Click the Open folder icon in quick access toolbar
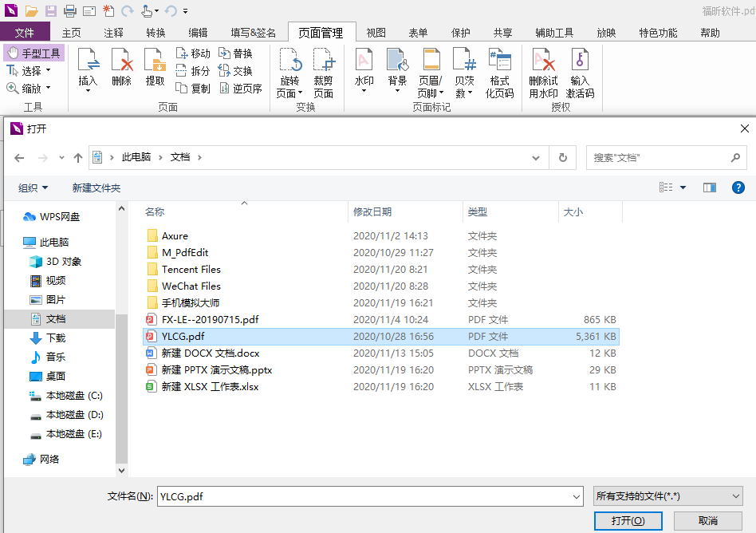The image size is (756, 533). (x=32, y=10)
